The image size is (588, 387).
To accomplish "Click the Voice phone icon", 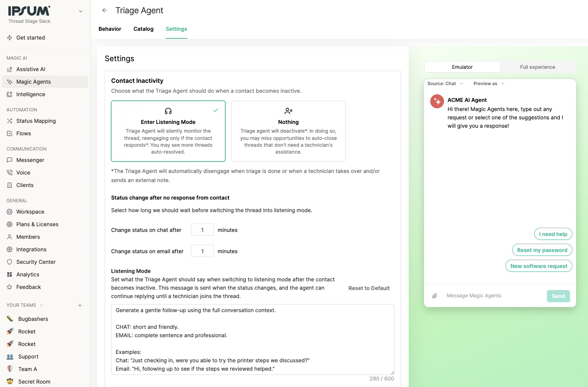I will click(x=10, y=173).
